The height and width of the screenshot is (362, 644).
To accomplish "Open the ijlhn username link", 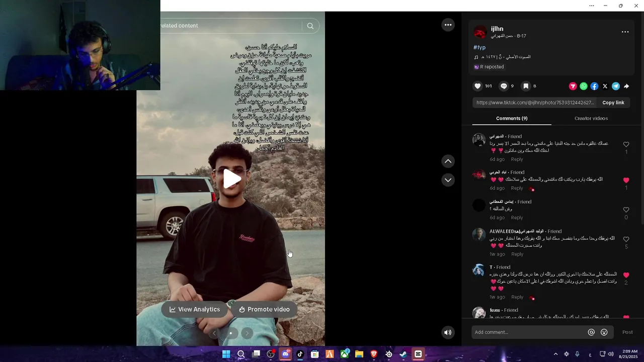I will point(497,29).
